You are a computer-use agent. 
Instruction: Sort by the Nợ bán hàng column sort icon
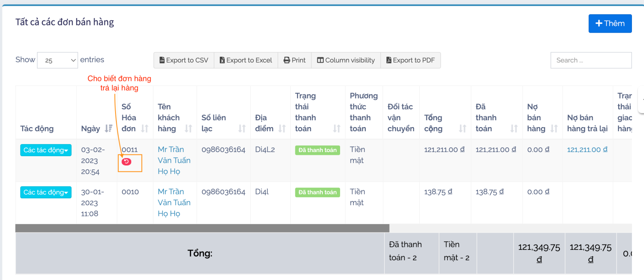click(x=554, y=128)
